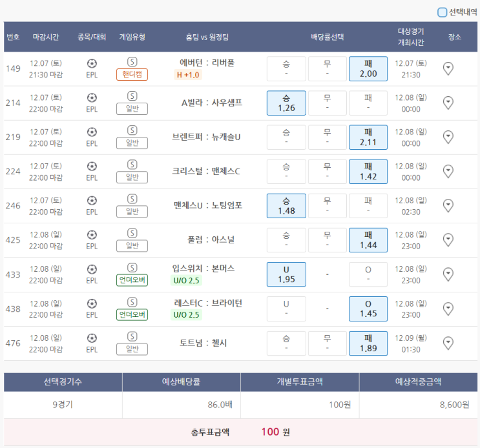This screenshot has height=448, width=480.
Task: Click the soccer ball icon in row 438
Action: coord(92,303)
